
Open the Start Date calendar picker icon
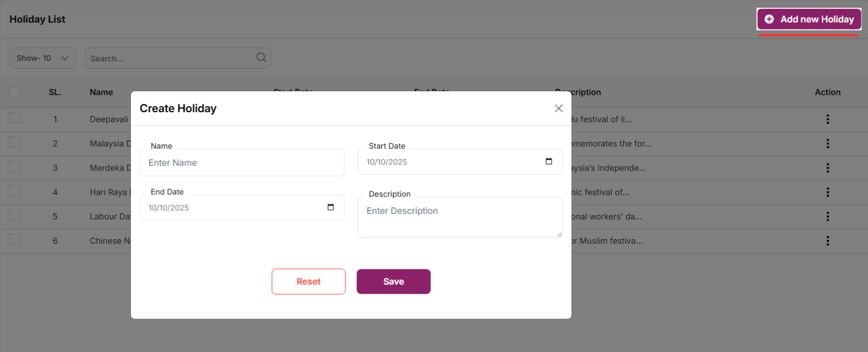tap(549, 162)
